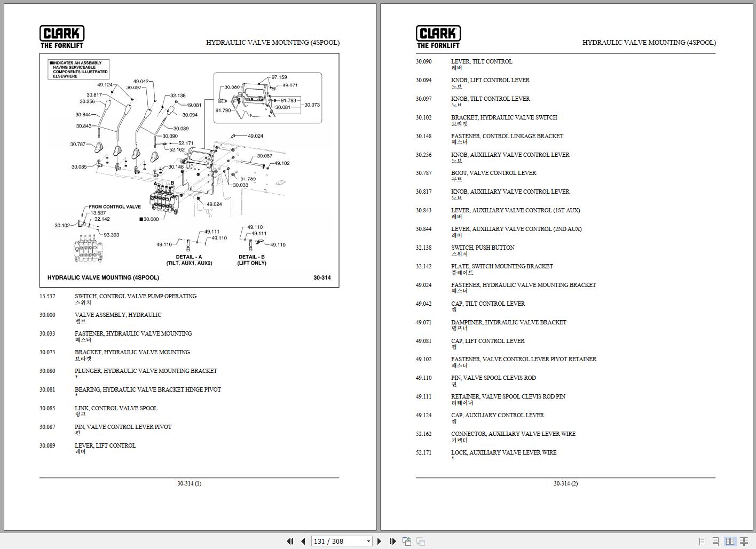Click 'PLUNGER, HYDRAULIC VALVE MOUNTING BRACKET' entry
756x549 pixels.
click(146, 371)
